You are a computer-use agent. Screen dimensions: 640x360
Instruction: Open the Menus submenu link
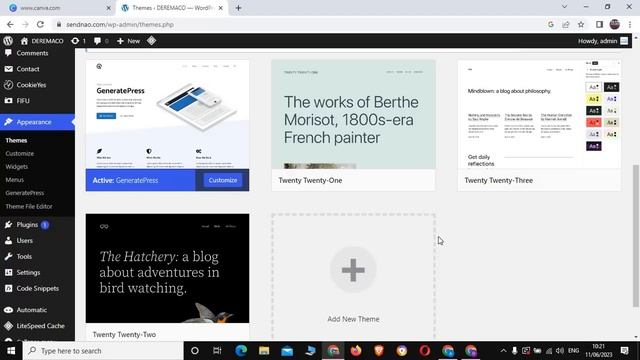[x=15, y=180]
